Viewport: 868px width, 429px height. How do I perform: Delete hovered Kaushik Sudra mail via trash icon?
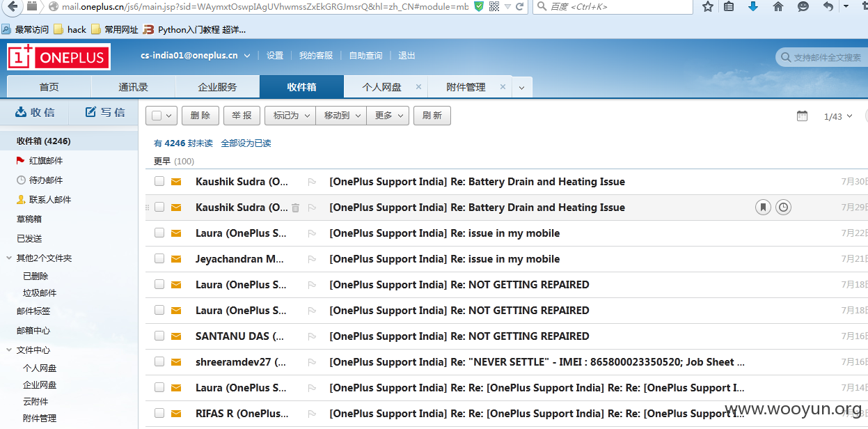295,208
